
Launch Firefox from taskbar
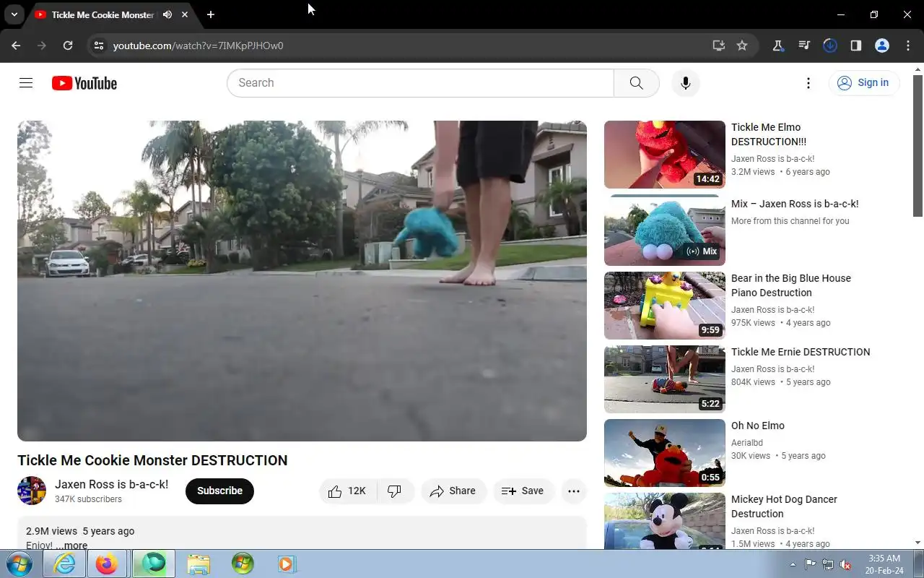(x=107, y=564)
